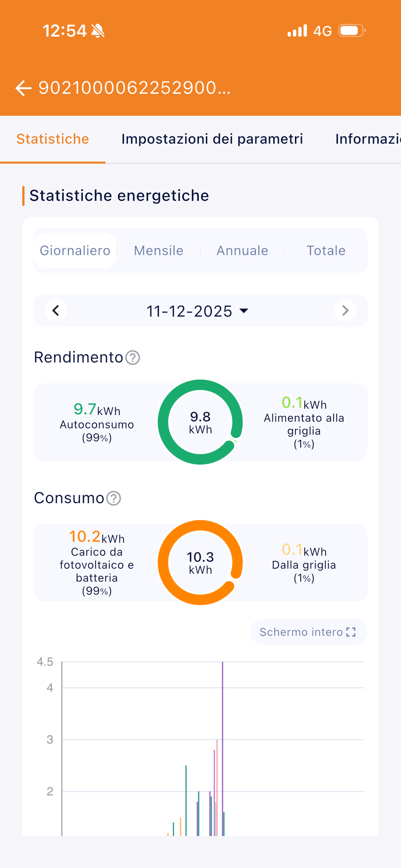The width and height of the screenshot is (401, 868).
Task: Select the Annuale period option
Action: (x=242, y=250)
